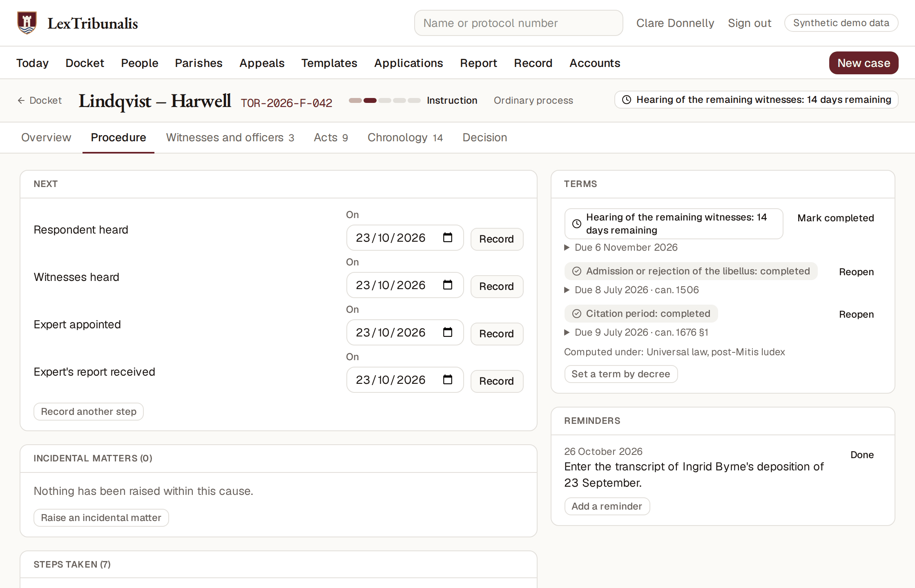The width and height of the screenshot is (915, 588).
Task: Click clock icon in Terms hearing witnesses item
Action: coord(577,224)
